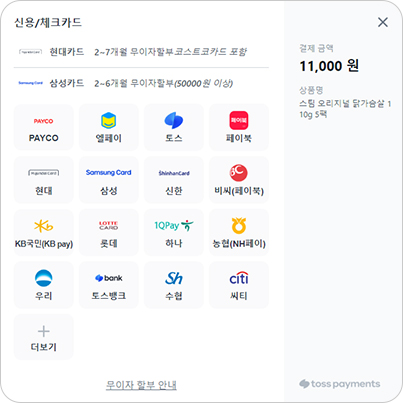The height and width of the screenshot is (403, 403).
Task: Click the product name 스팀 오리지널 닭가슴살
Action: point(345,109)
